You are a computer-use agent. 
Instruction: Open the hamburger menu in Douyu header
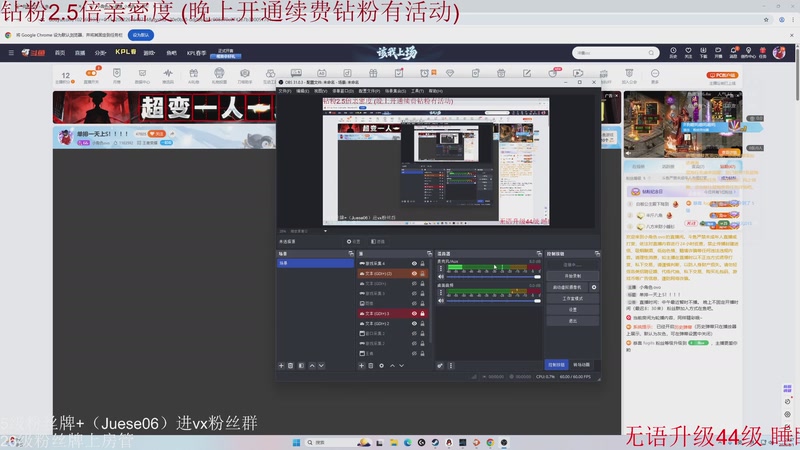click(x=11, y=53)
